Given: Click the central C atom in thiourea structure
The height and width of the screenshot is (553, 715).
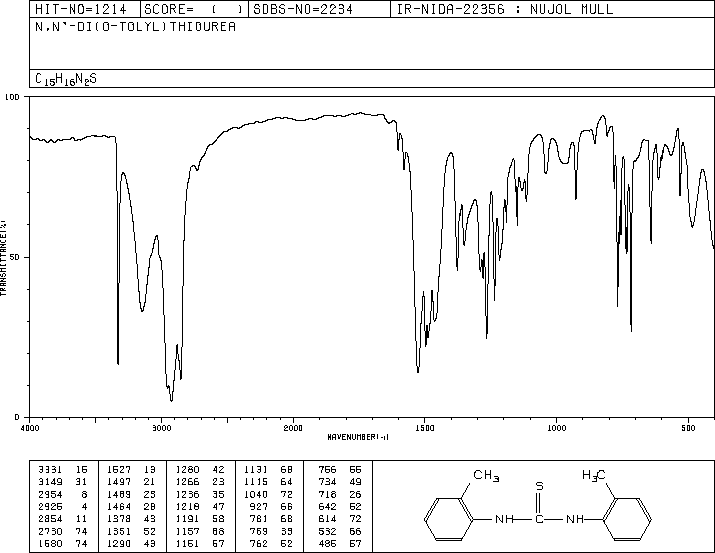Looking at the screenshot, I should pos(539,519).
